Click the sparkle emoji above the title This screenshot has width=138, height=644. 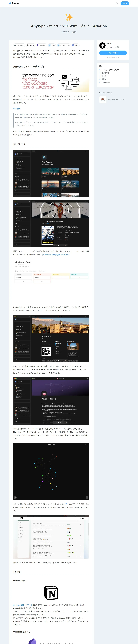click(69, 17)
